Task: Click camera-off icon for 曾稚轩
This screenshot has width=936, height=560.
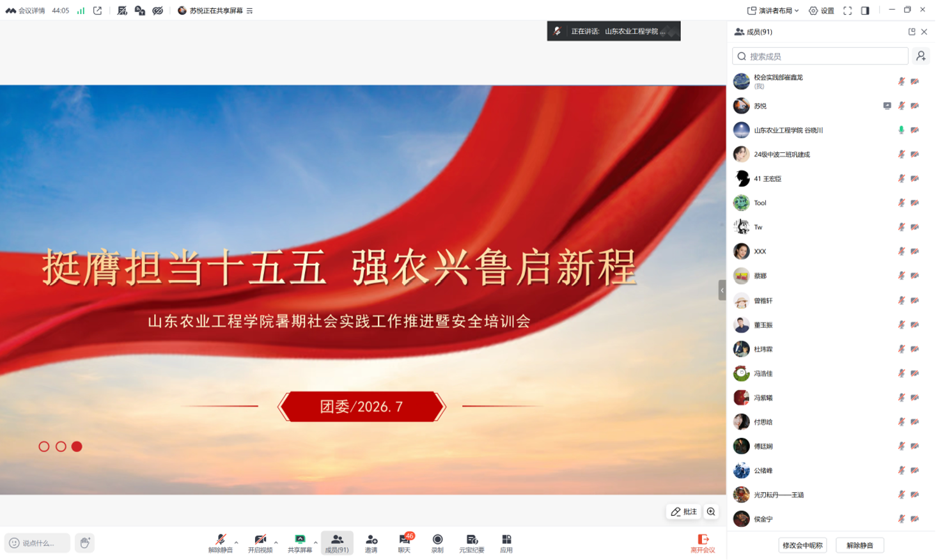Action: [x=915, y=300]
